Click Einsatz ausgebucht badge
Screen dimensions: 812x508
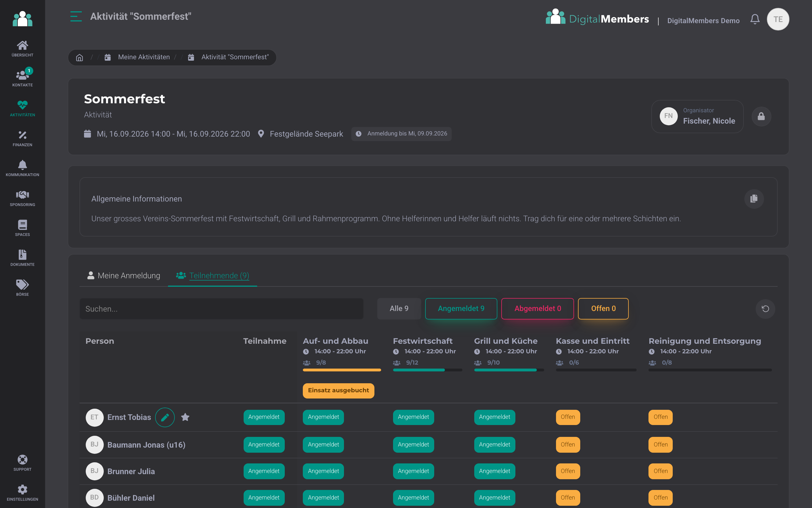(338, 390)
